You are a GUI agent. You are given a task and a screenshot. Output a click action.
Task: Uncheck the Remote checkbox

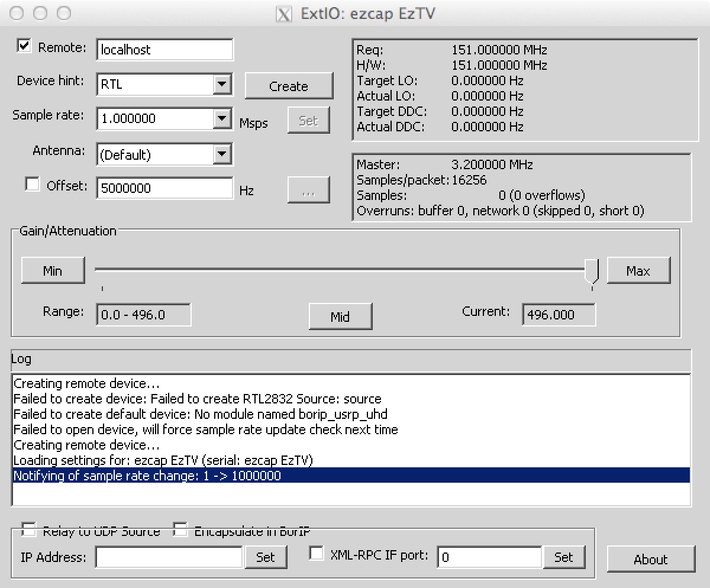coord(25,47)
